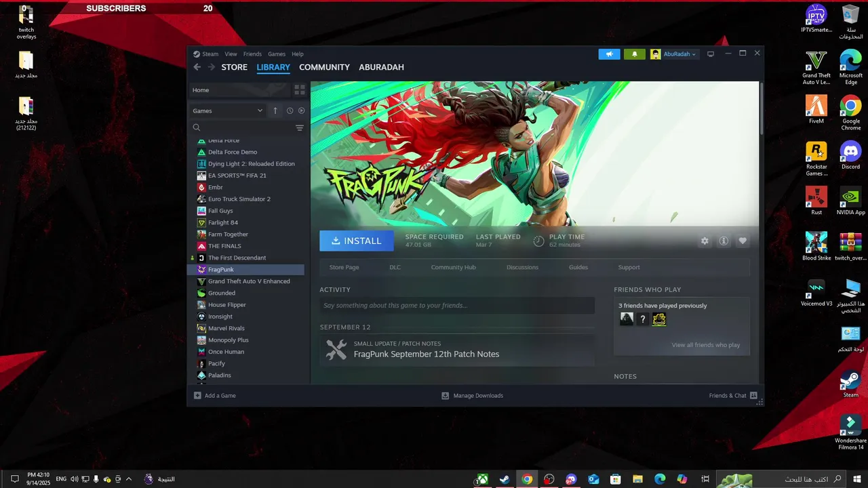Click the activity comment input field
This screenshot has width=868, height=488.
457,306
